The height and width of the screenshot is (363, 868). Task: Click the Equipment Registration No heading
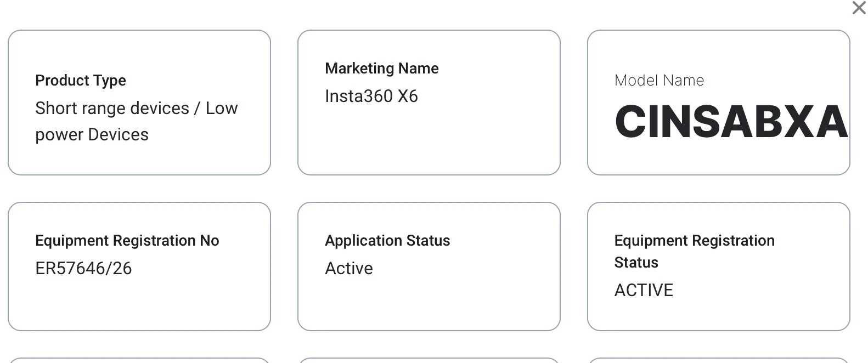[x=127, y=241]
